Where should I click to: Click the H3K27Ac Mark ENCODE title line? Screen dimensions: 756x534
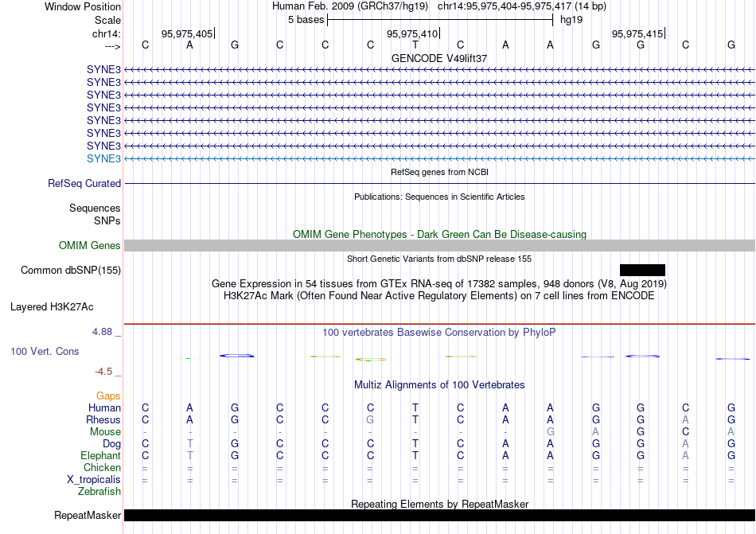coord(439,295)
